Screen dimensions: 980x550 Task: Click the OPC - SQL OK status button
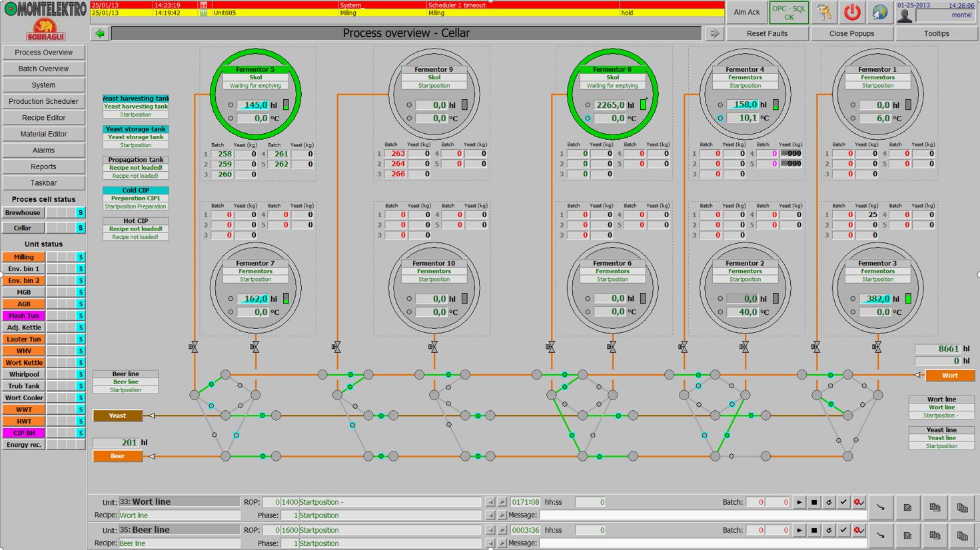[x=789, y=13]
